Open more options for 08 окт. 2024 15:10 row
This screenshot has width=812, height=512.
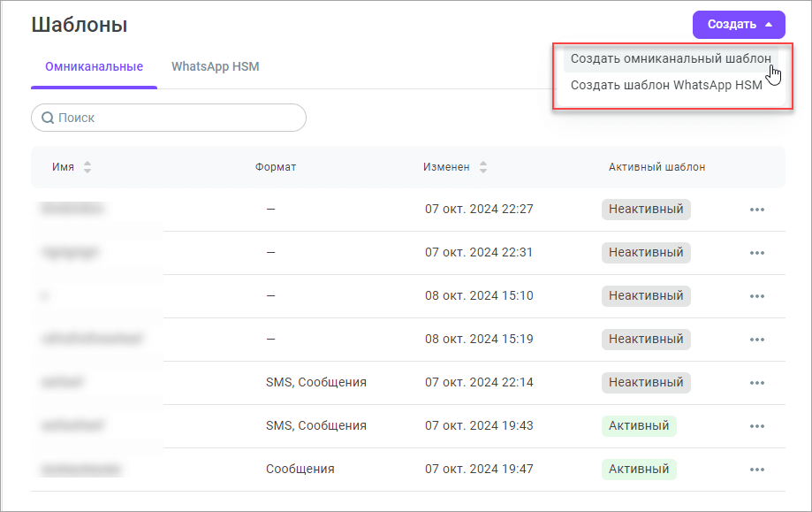pos(757,296)
